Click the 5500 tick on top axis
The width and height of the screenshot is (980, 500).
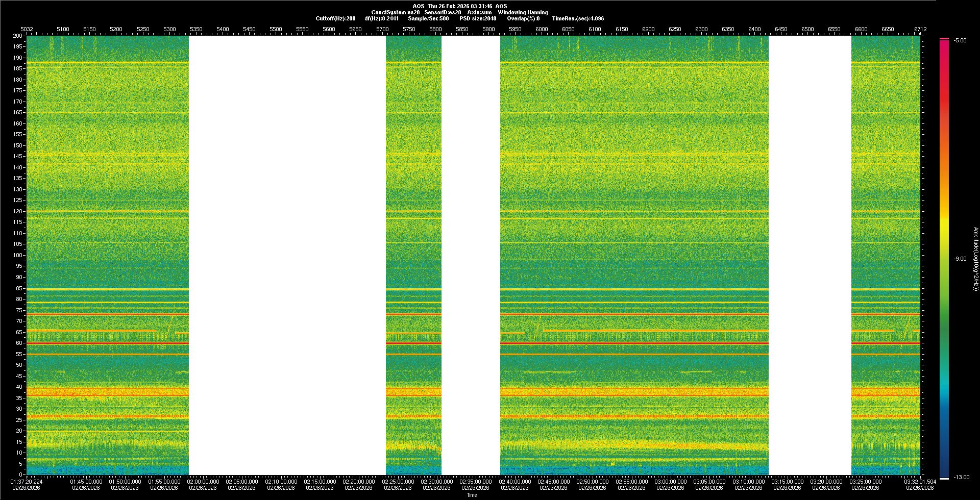point(276,29)
